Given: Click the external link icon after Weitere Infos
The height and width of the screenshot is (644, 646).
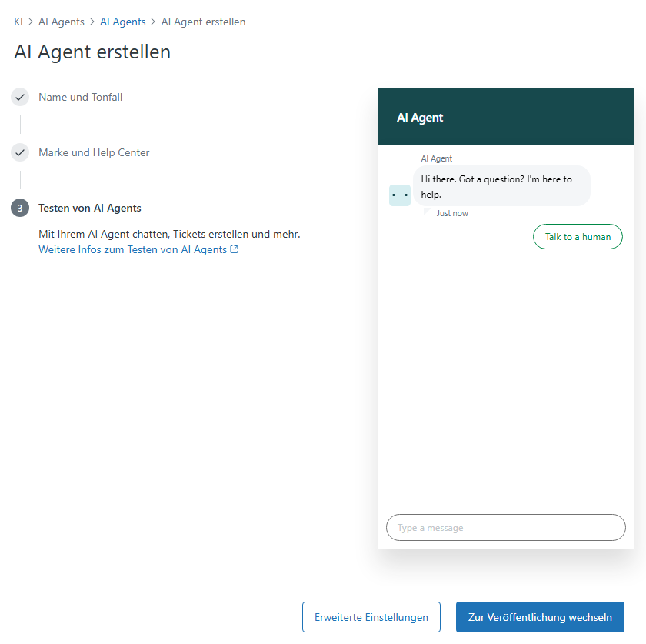Looking at the screenshot, I should (235, 249).
